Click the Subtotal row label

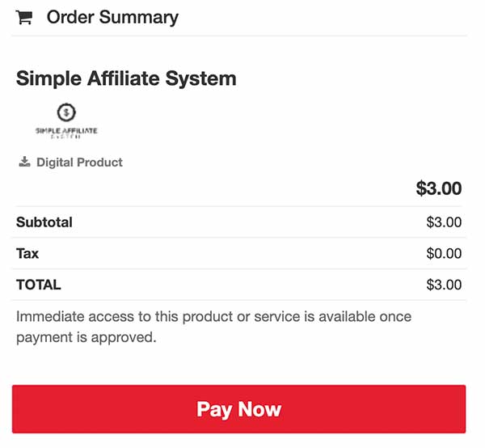pyautogui.click(x=44, y=222)
